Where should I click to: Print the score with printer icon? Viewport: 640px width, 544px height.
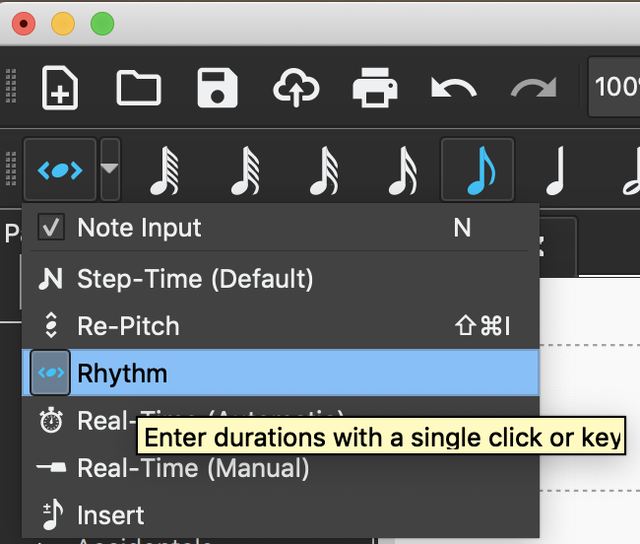[375, 87]
